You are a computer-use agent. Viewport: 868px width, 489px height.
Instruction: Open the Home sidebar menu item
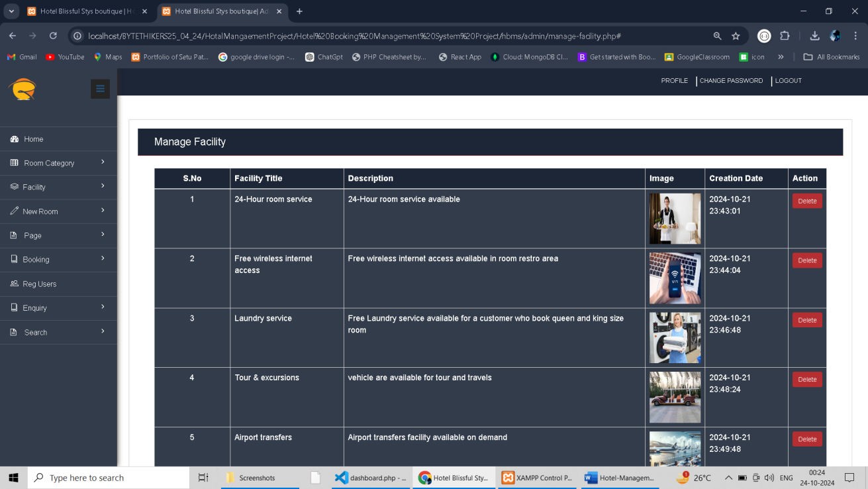58,139
